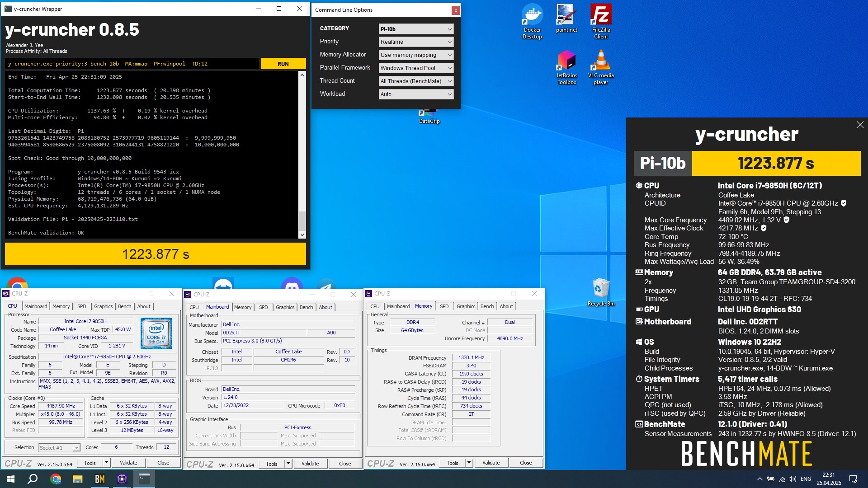This screenshot has width=868, height=488.
Task: Launch VLC media player desktop icon
Action: point(601,68)
